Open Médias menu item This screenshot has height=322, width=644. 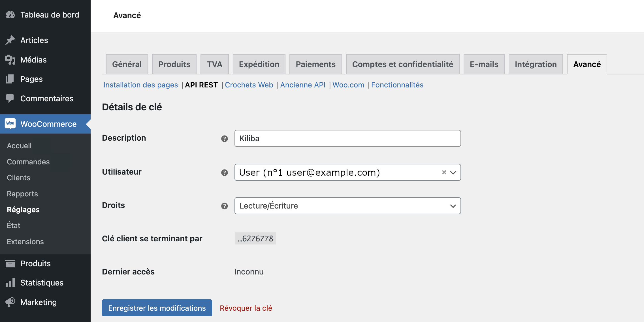pos(45,60)
